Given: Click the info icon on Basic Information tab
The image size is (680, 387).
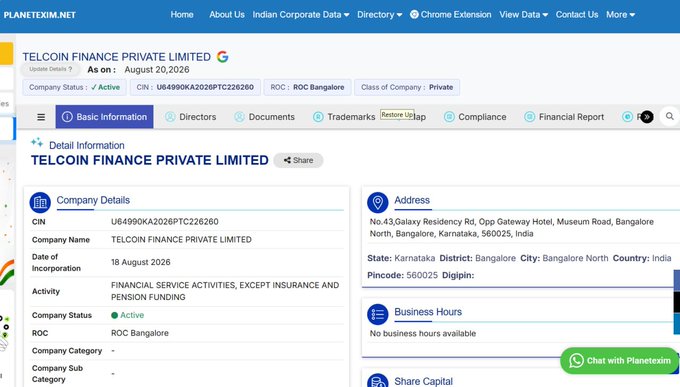Looking at the screenshot, I should click(x=67, y=117).
